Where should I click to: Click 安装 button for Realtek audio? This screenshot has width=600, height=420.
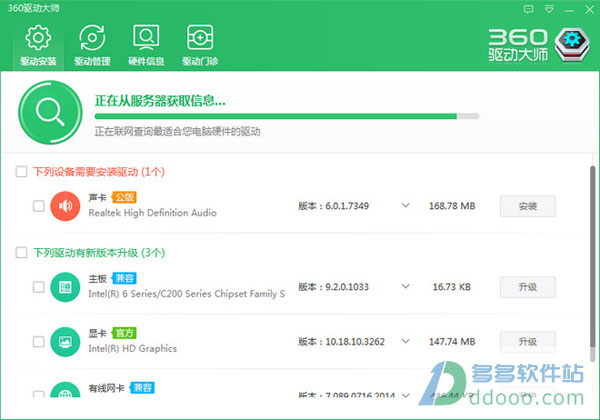[528, 206]
